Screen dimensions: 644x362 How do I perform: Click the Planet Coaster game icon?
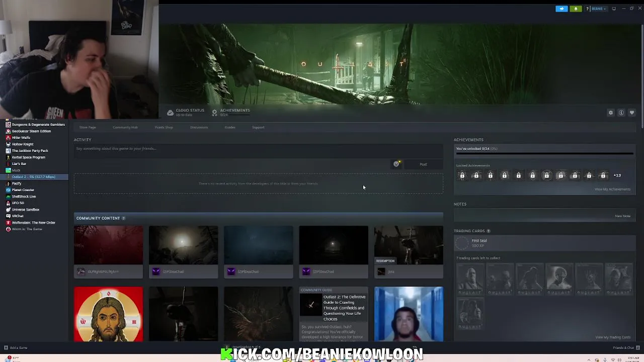click(8, 190)
